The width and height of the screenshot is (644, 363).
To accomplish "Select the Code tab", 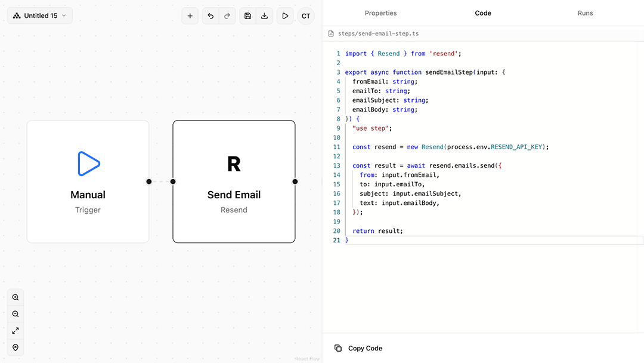I will pos(483,13).
